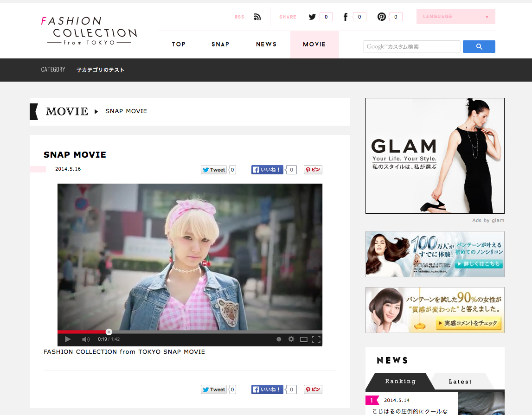
Task: Switch to the Latest news tab
Action: click(x=460, y=382)
